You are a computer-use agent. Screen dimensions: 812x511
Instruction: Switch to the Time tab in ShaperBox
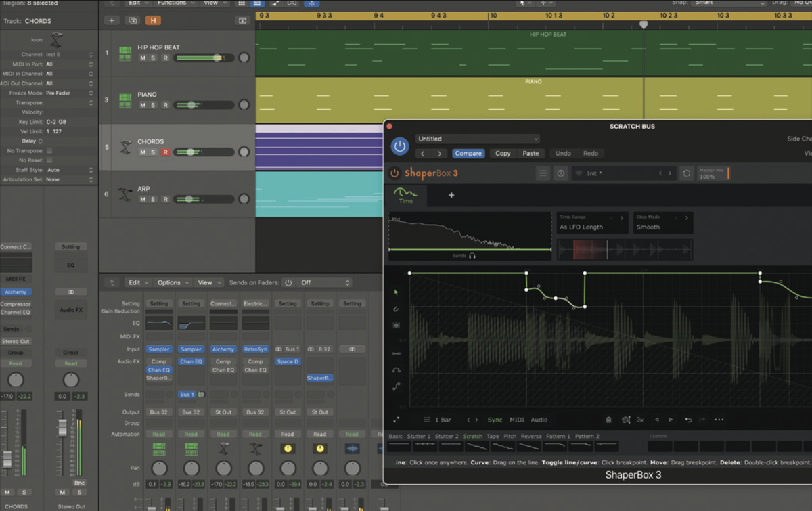click(405, 196)
